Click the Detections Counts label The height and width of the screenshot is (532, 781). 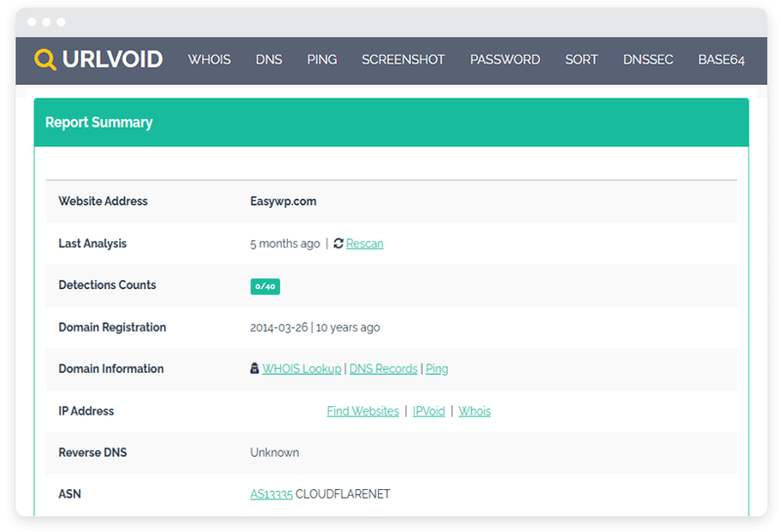(107, 285)
